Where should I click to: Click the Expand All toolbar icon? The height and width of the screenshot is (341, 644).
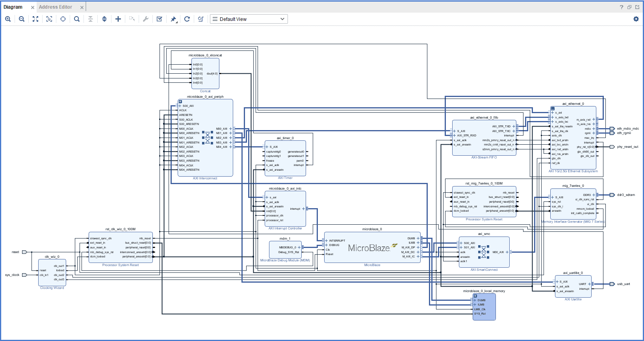coord(104,19)
